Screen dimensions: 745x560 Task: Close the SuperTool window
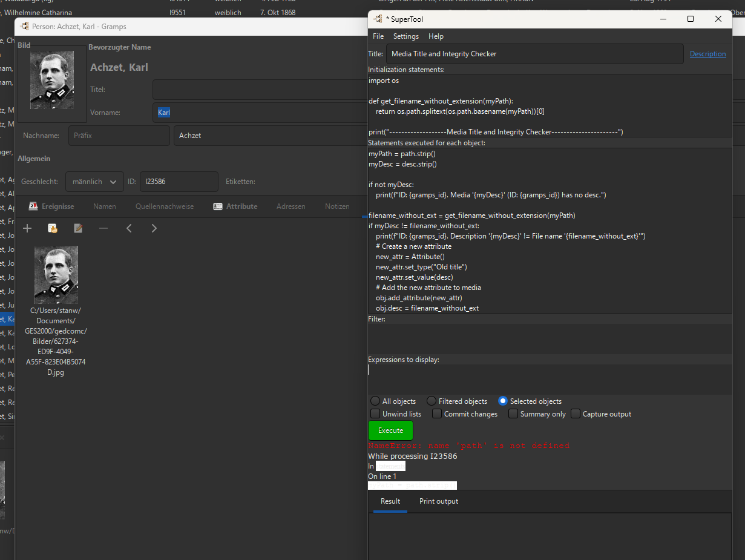(x=718, y=19)
